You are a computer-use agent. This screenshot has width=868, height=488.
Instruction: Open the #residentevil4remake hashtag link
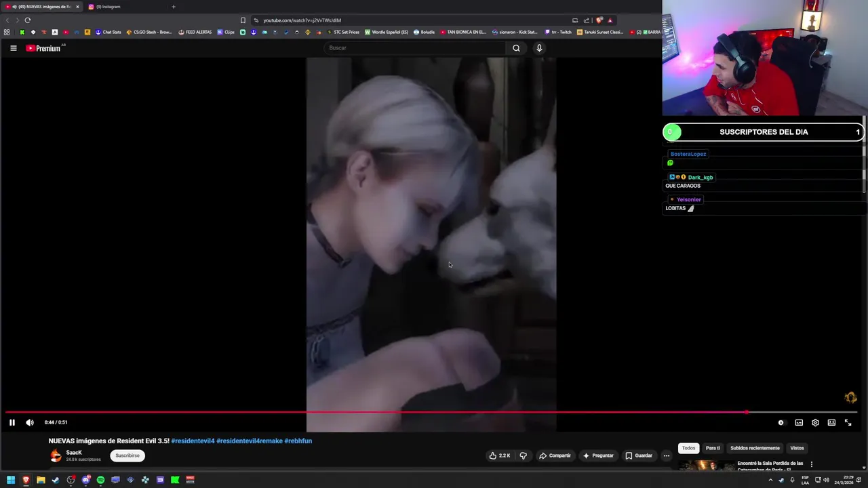250,441
